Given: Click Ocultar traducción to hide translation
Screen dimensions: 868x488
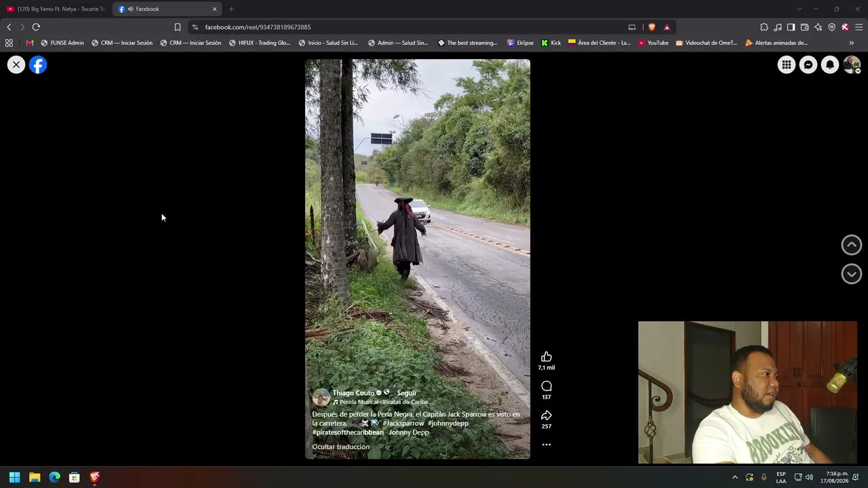Looking at the screenshot, I should tap(341, 447).
